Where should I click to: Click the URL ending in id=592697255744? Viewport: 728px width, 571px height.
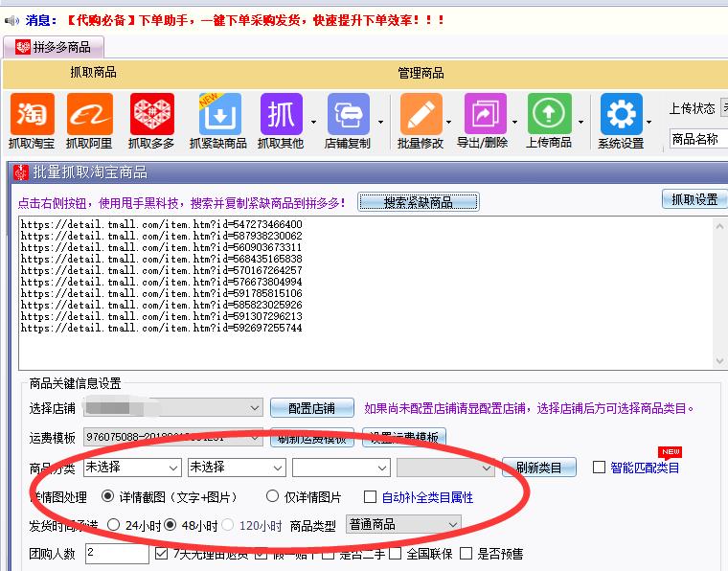click(162, 328)
